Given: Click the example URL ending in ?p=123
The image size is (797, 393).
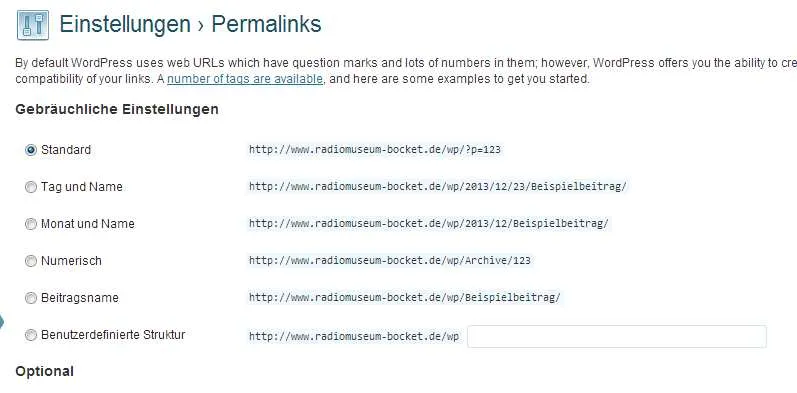Looking at the screenshot, I should click(375, 149).
